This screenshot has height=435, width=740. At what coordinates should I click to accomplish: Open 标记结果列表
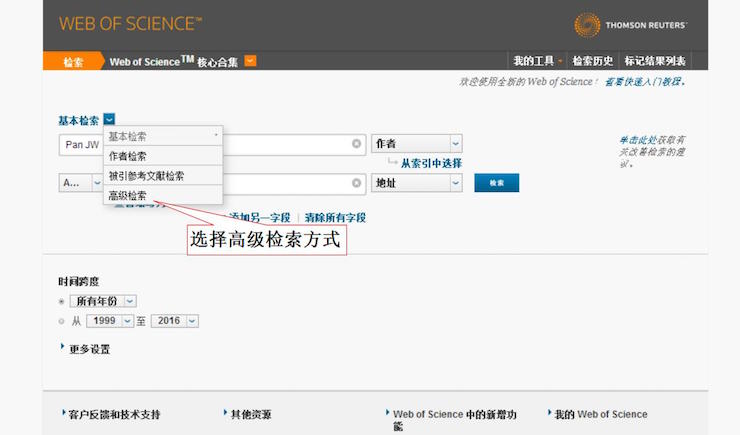pyautogui.click(x=655, y=61)
